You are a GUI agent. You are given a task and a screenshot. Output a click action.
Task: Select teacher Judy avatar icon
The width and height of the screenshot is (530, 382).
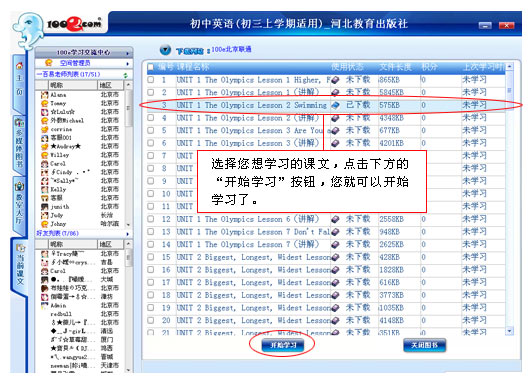click(x=44, y=215)
